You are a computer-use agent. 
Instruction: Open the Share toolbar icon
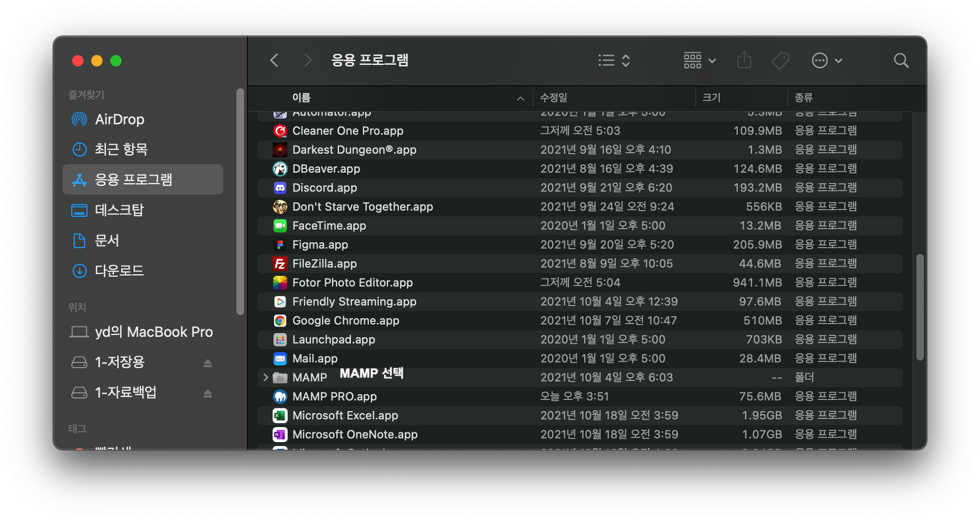point(744,60)
